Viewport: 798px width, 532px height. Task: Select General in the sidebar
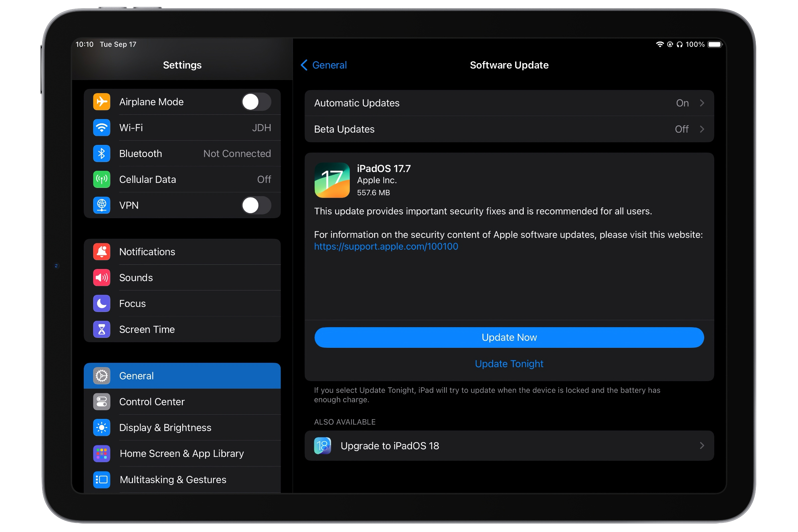(x=182, y=376)
